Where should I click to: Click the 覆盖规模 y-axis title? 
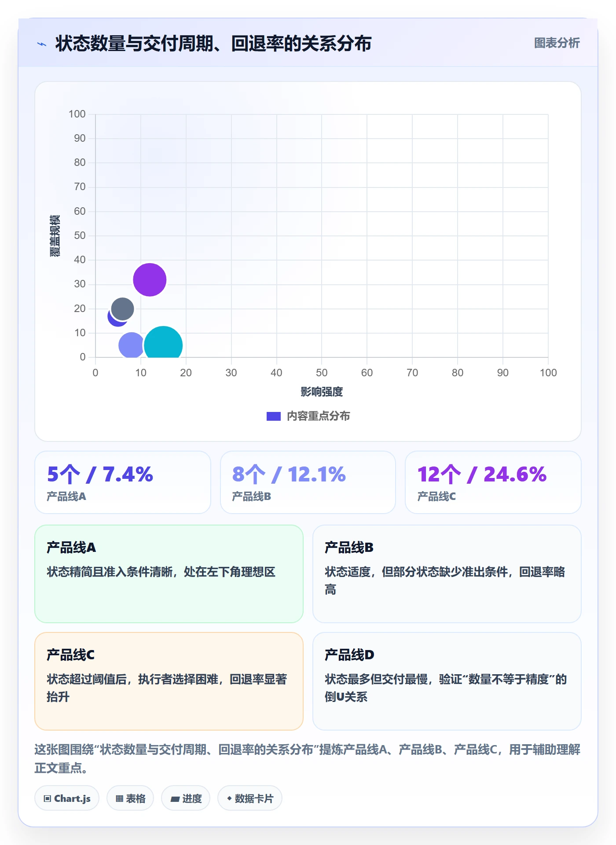point(55,236)
